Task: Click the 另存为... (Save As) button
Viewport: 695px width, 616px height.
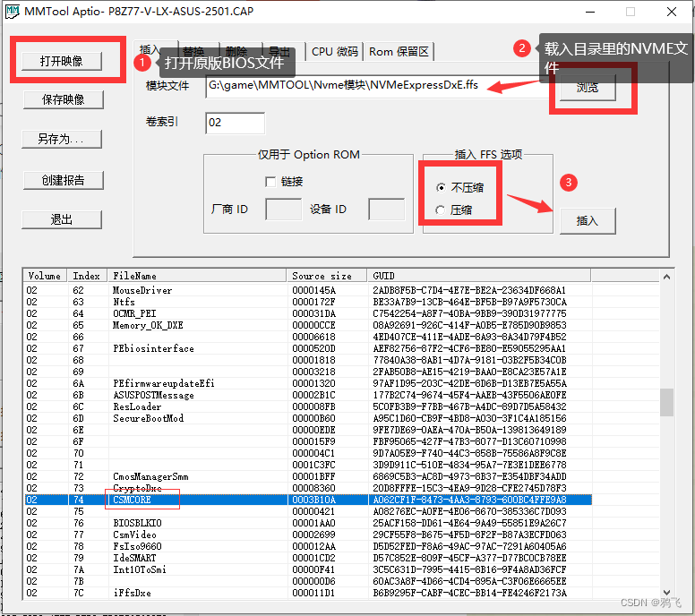Action: click(62, 139)
